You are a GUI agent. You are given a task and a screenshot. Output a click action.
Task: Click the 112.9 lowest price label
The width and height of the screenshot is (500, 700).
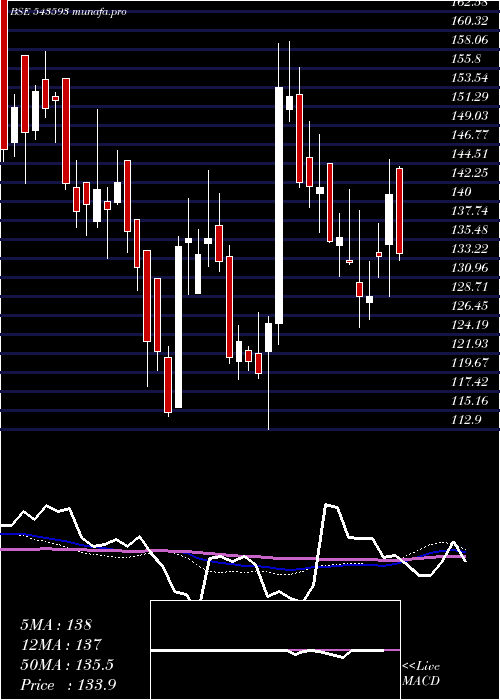pyautogui.click(x=466, y=420)
